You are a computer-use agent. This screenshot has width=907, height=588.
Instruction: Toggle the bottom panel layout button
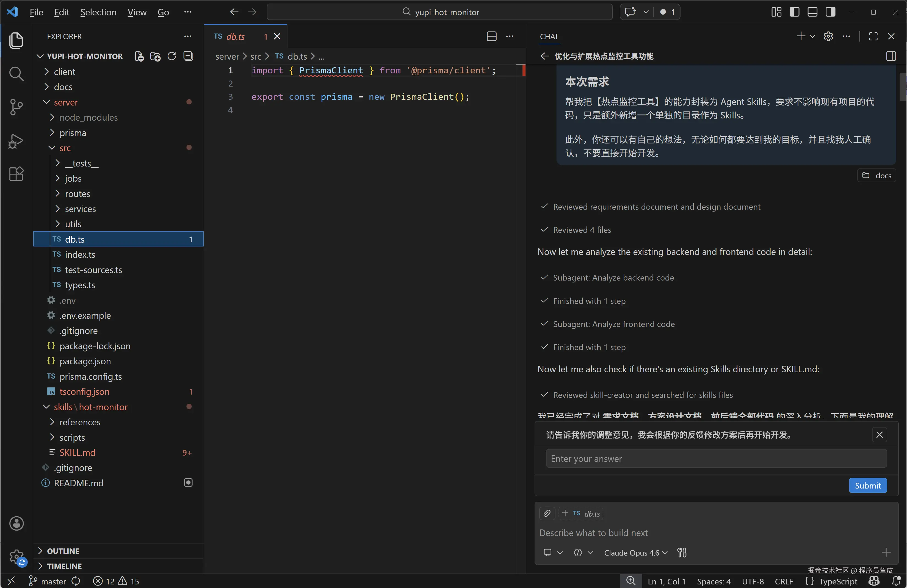coord(812,12)
